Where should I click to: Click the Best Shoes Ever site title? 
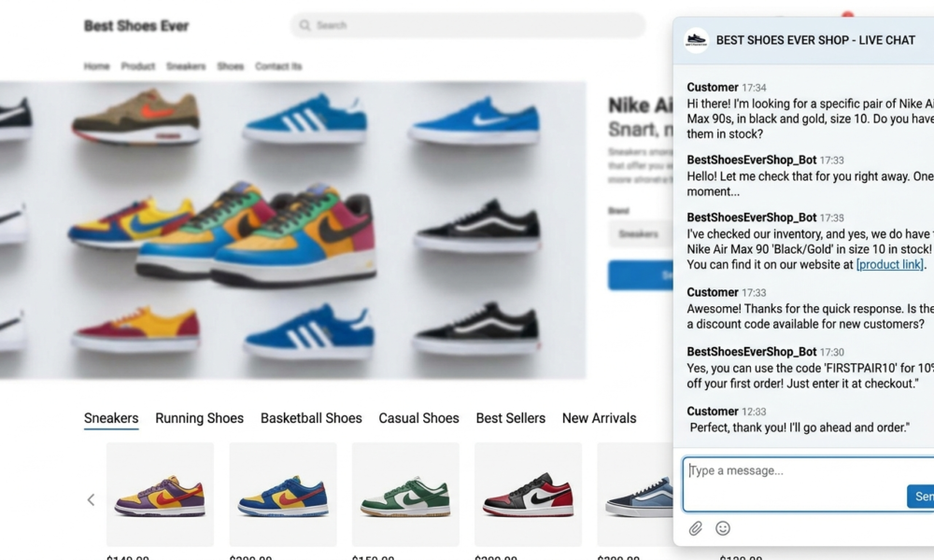(x=136, y=25)
